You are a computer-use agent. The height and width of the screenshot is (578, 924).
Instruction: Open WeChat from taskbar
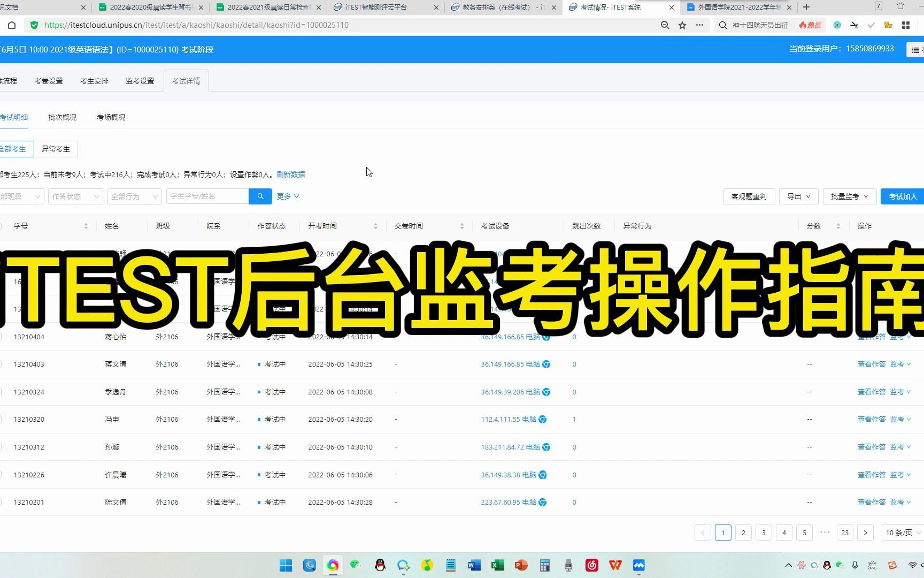click(x=356, y=565)
